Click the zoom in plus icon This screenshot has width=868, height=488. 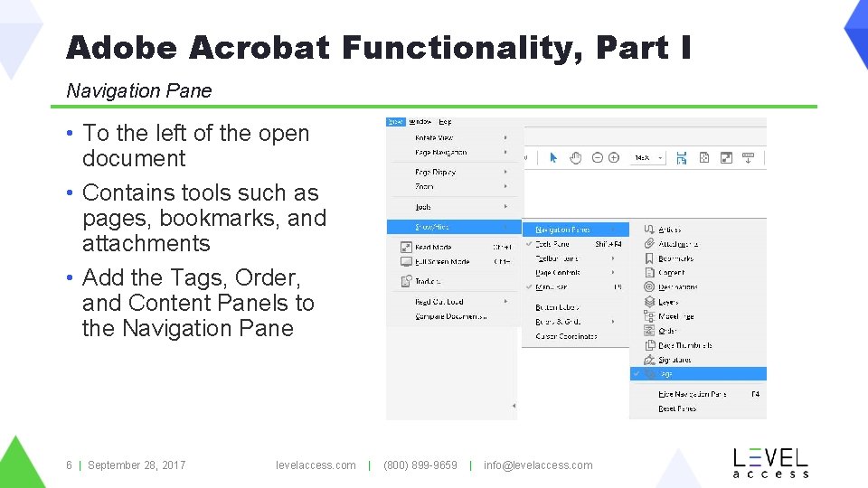tap(614, 157)
